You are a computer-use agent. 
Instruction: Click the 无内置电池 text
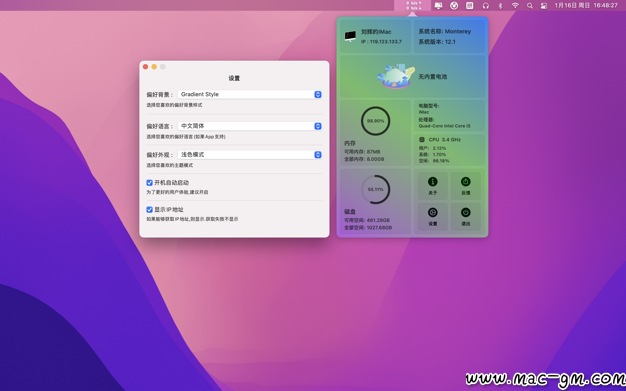[x=433, y=76]
